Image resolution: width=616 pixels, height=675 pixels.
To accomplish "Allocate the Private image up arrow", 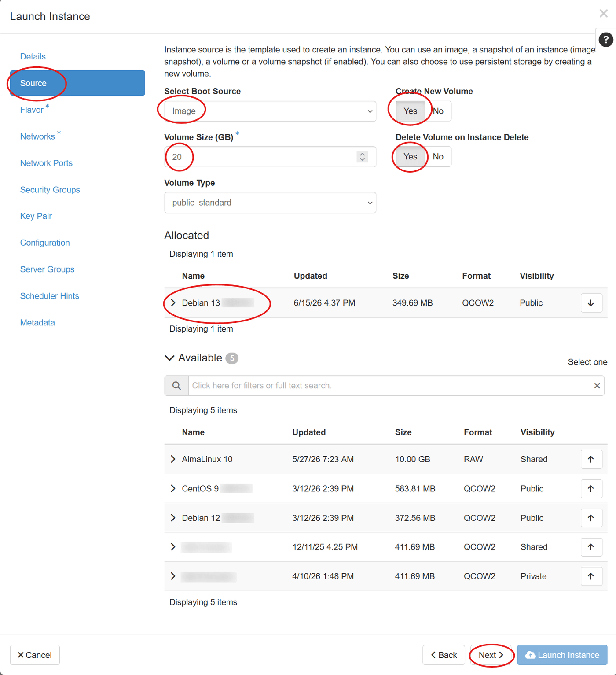I will (x=591, y=576).
